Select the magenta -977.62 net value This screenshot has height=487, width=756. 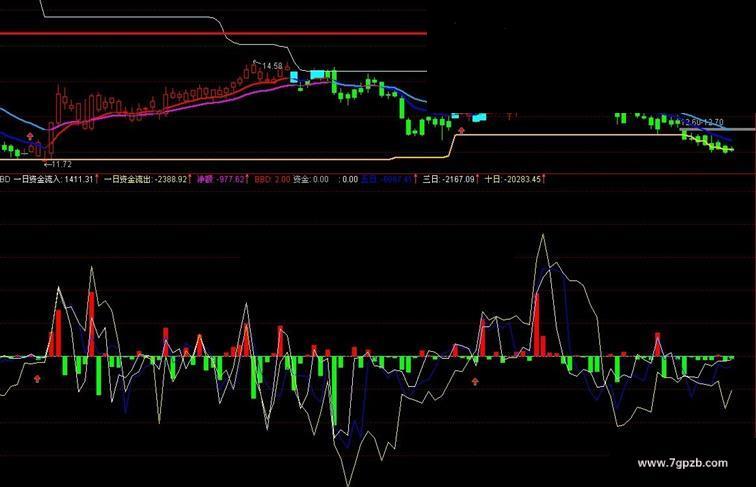point(221,179)
